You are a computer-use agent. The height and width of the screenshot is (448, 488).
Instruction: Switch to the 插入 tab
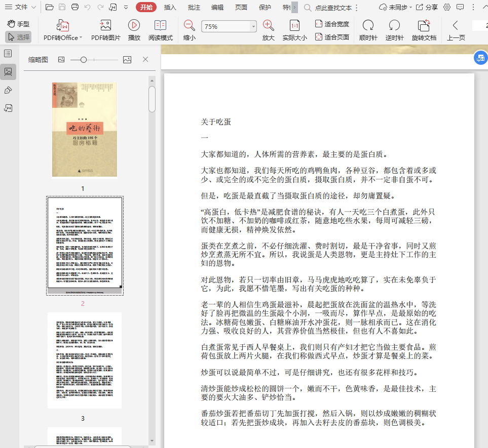170,7
